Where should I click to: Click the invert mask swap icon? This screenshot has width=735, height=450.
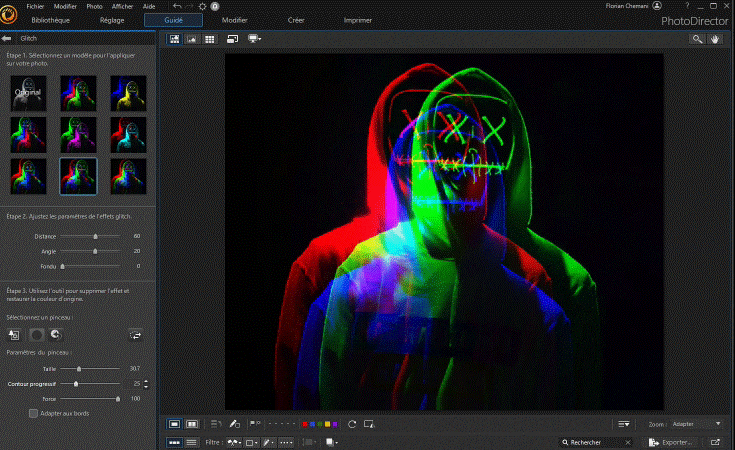pos(135,335)
